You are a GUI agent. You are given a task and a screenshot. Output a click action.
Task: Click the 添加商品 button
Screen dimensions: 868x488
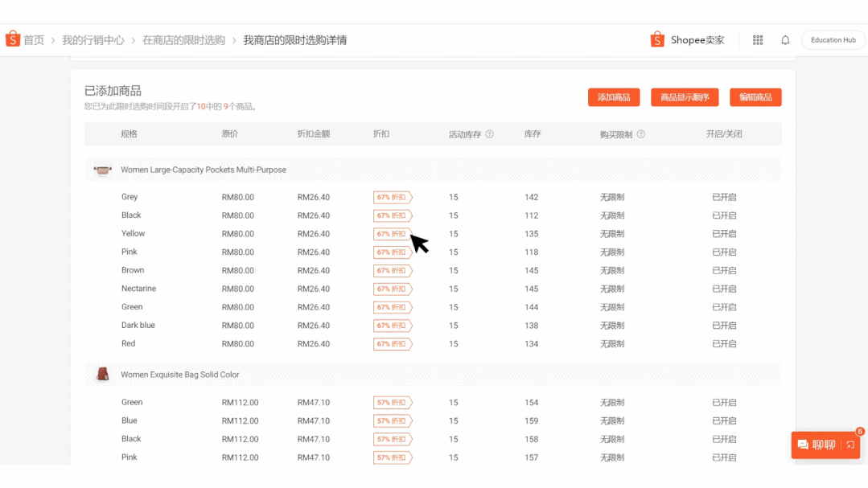coord(614,96)
